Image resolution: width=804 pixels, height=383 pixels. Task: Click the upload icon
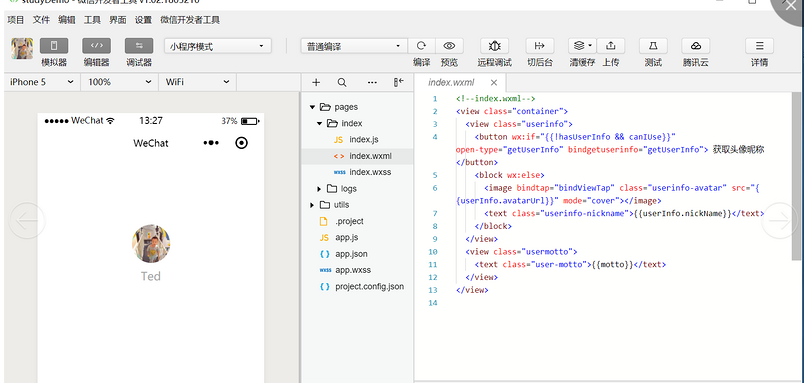point(611,46)
